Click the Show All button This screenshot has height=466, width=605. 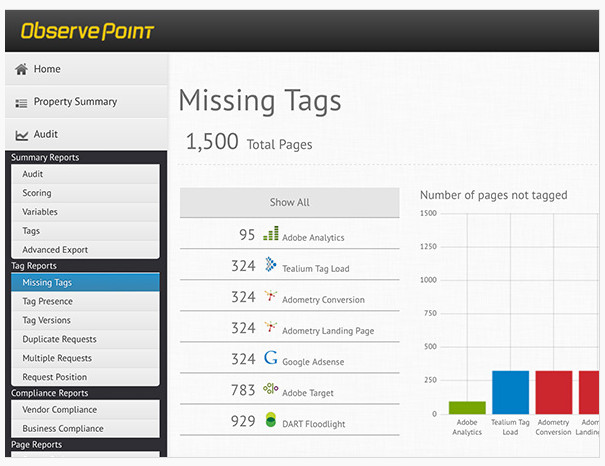click(x=289, y=203)
